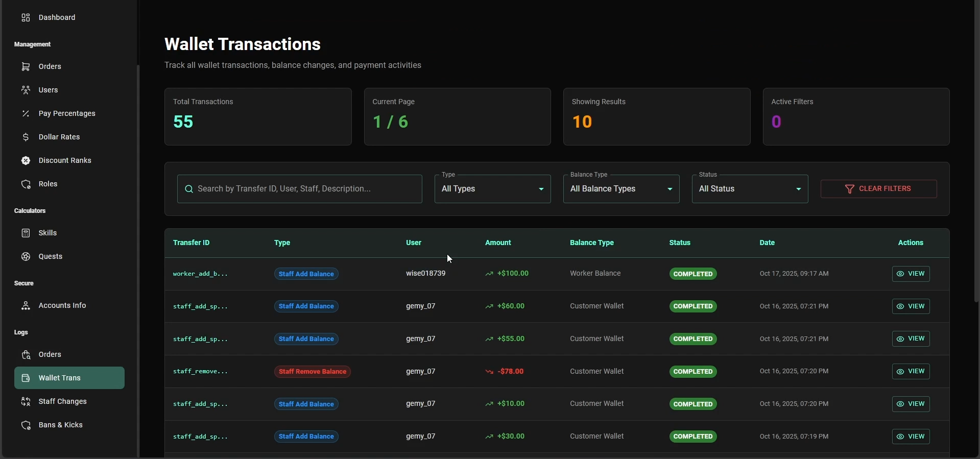Click the Quests globe icon
Screen dimensions: 980x459
[x=26, y=257]
